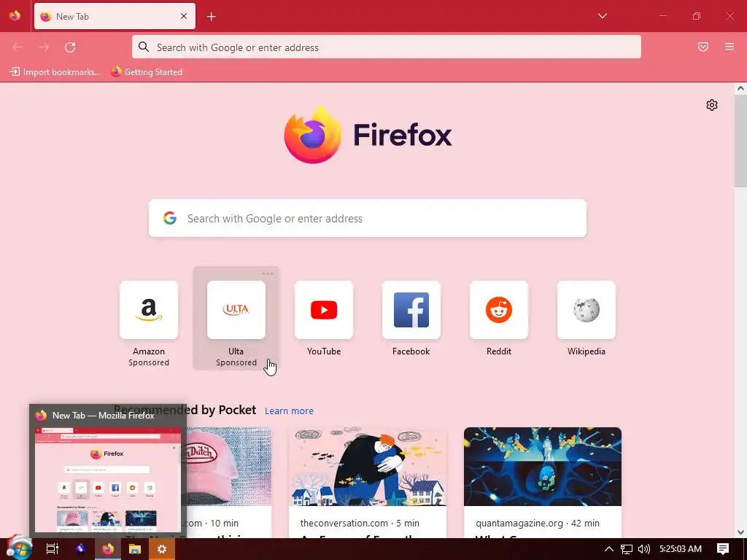
Task: Click the page scroll up arrow
Action: (740, 88)
